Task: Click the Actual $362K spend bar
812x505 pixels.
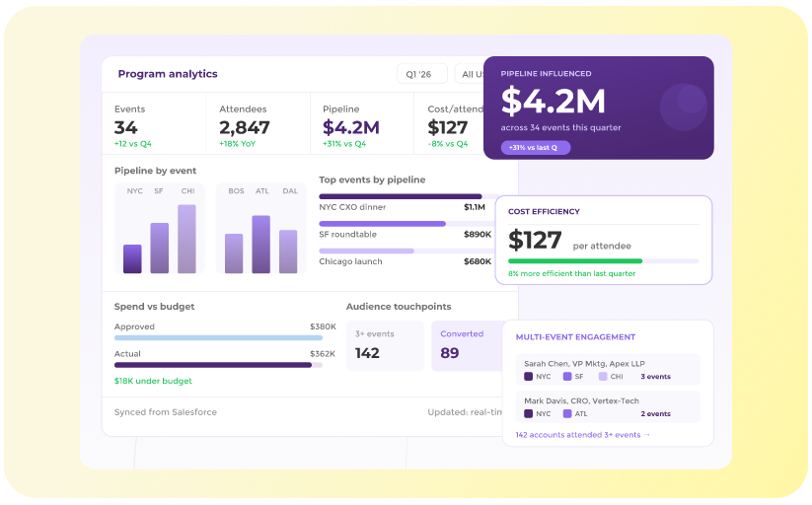Action: [x=218, y=365]
